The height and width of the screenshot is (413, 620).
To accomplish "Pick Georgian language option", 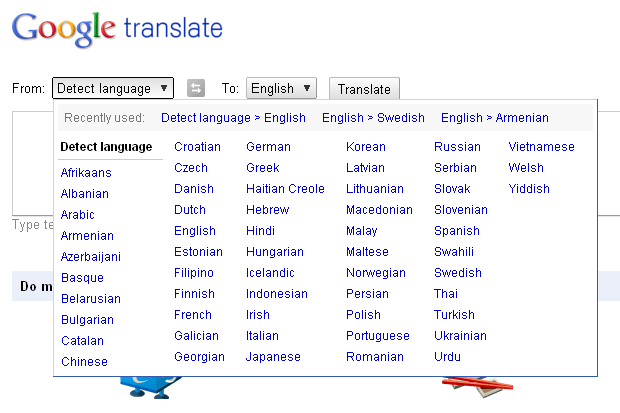I will click(x=199, y=356).
